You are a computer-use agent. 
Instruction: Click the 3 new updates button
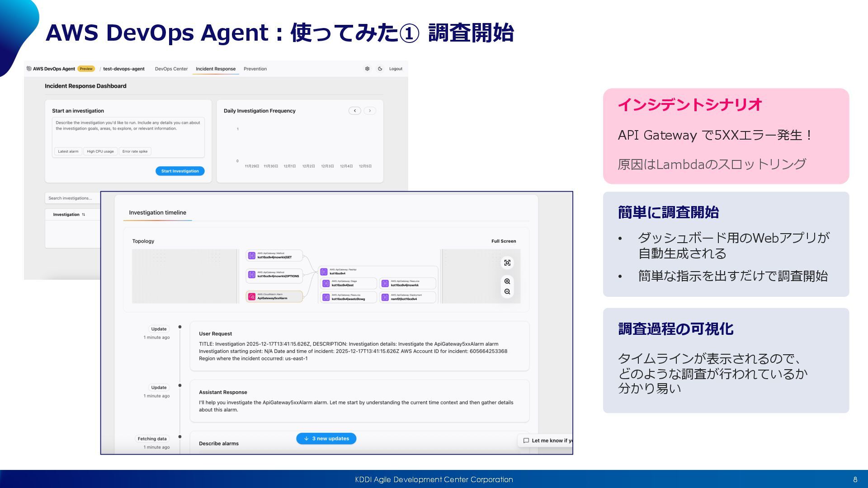point(326,439)
